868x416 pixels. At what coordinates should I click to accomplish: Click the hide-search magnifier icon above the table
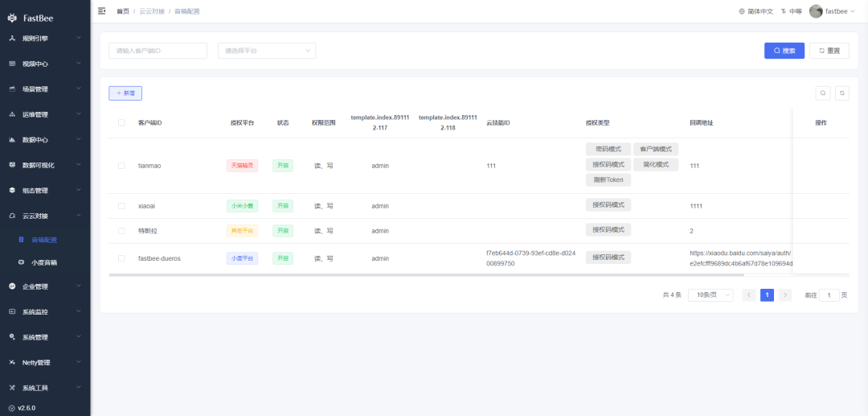(822, 93)
